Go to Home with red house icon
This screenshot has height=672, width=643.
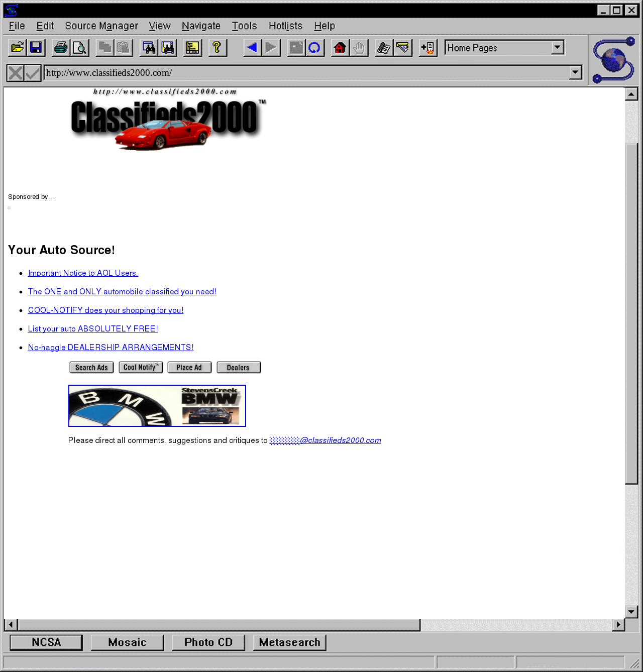coord(340,48)
